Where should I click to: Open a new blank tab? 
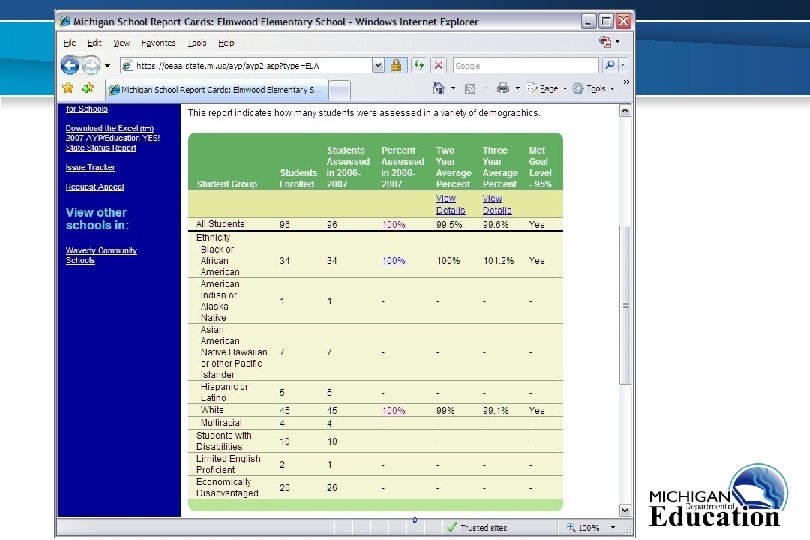[339, 90]
